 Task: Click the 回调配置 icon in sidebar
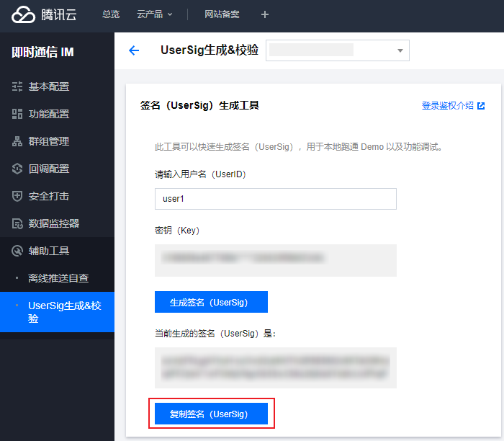tap(17, 169)
